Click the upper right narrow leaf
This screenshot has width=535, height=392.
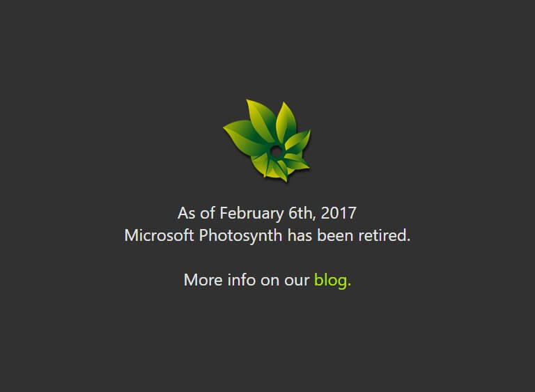point(286,121)
